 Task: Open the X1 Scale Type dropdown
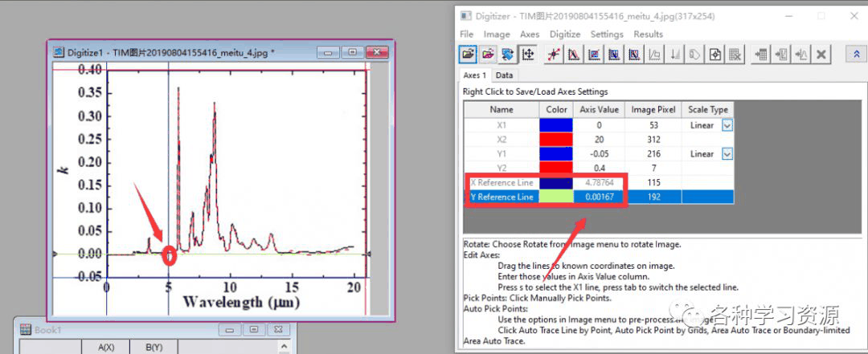(x=727, y=125)
